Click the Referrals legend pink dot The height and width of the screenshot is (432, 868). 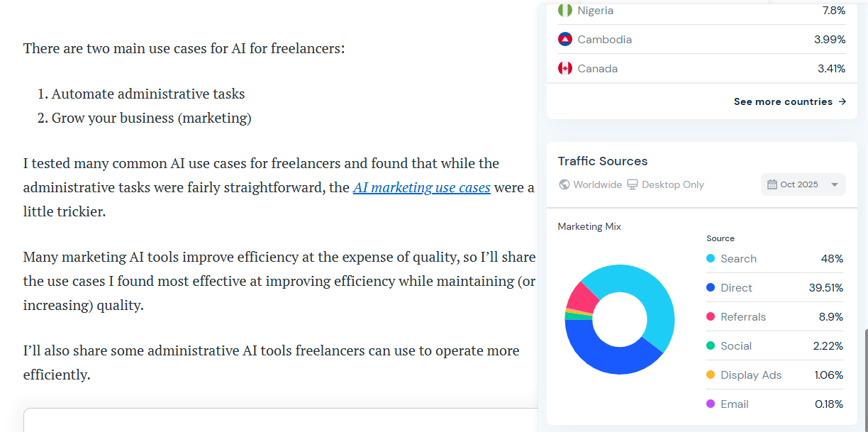pyautogui.click(x=711, y=317)
